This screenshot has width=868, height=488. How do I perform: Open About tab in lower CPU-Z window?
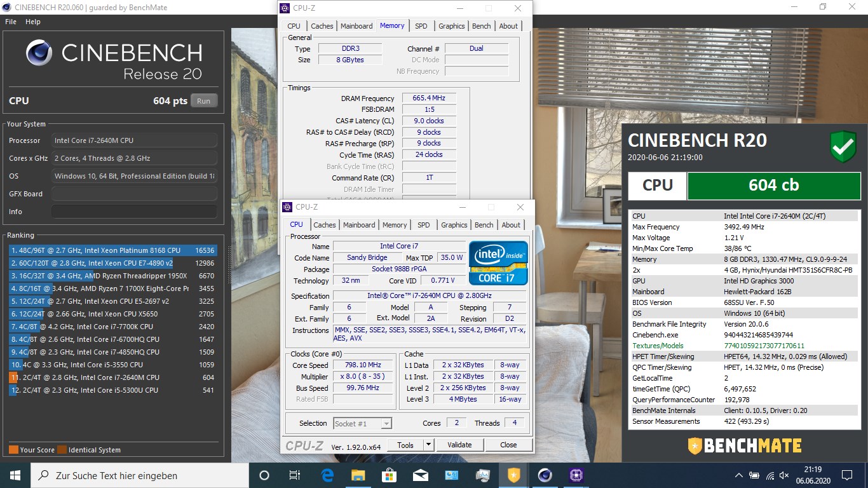tap(511, 225)
